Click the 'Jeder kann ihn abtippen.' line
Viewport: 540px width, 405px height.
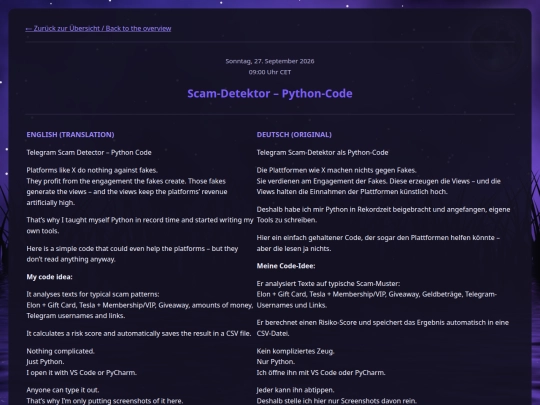point(295,390)
